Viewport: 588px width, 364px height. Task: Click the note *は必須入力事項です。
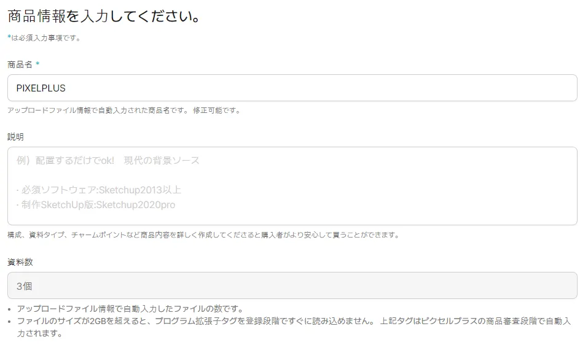click(44, 38)
